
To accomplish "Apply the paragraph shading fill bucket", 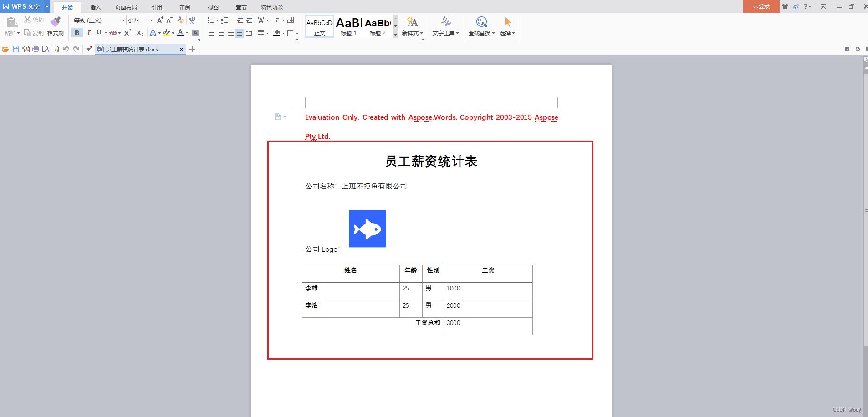I will (x=277, y=33).
